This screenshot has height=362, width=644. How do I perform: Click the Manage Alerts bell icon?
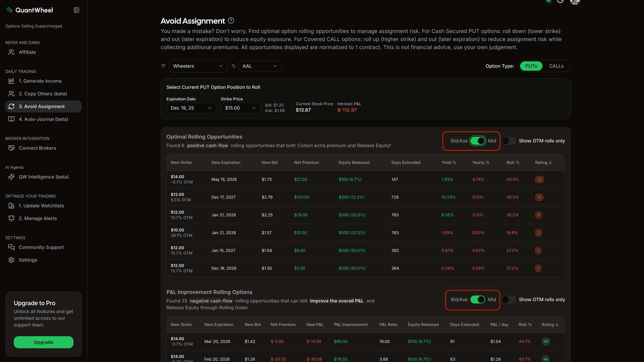pyautogui.click(x=11, y=218)
